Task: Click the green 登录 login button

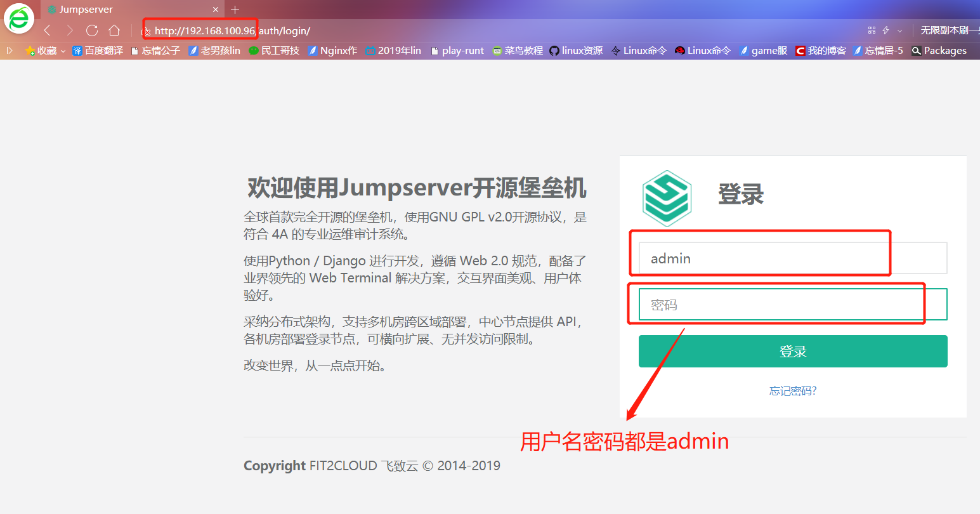Action: pyautogui.click(x=793, y=352)
